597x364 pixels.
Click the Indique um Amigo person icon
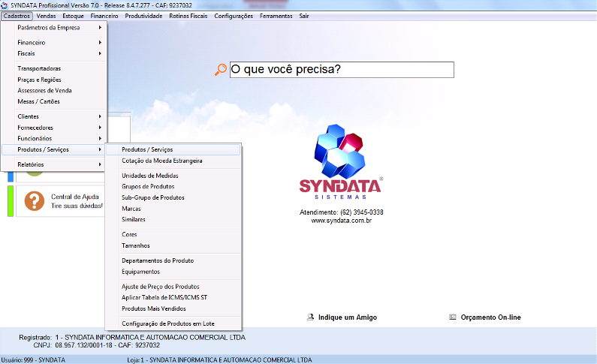tap(310, 317)
